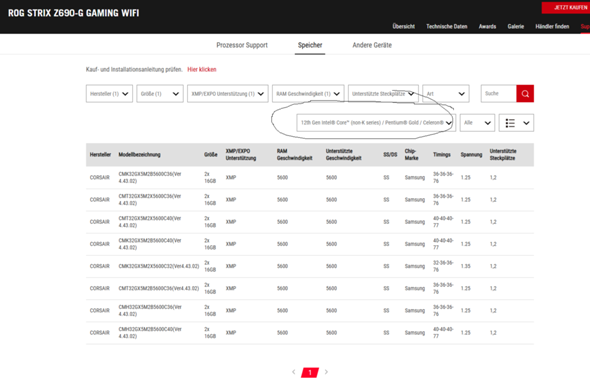Open the Alle dropdown

477,123
